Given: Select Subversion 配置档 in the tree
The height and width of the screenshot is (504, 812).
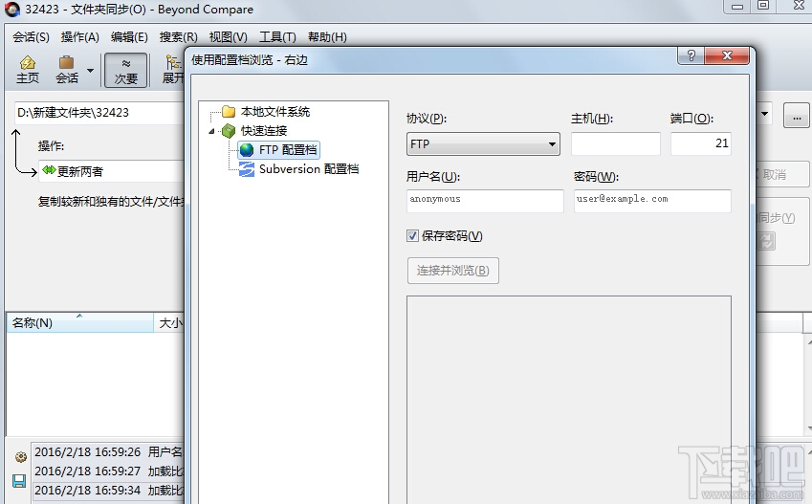Looking at the screenshot, I should point(309,169).
